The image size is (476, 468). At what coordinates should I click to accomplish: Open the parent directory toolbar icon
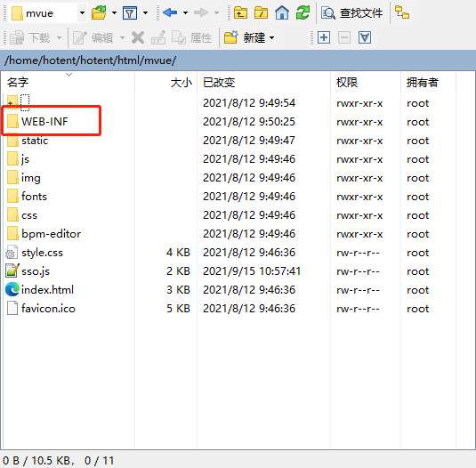tap(240, 12)
